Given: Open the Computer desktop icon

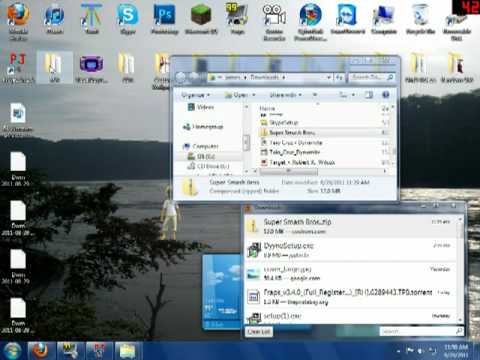Looking at the screenshot, I should pyautogui.click(x=384, y=19).
